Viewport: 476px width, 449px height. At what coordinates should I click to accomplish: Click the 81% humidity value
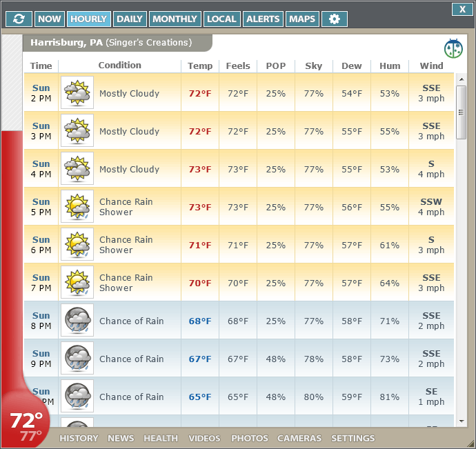coord(390,397)
